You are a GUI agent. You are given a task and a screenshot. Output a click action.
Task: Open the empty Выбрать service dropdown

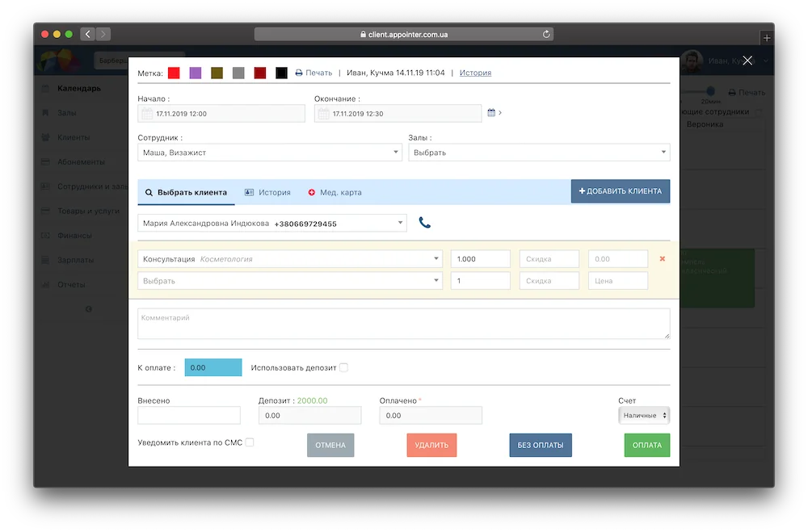290,281
